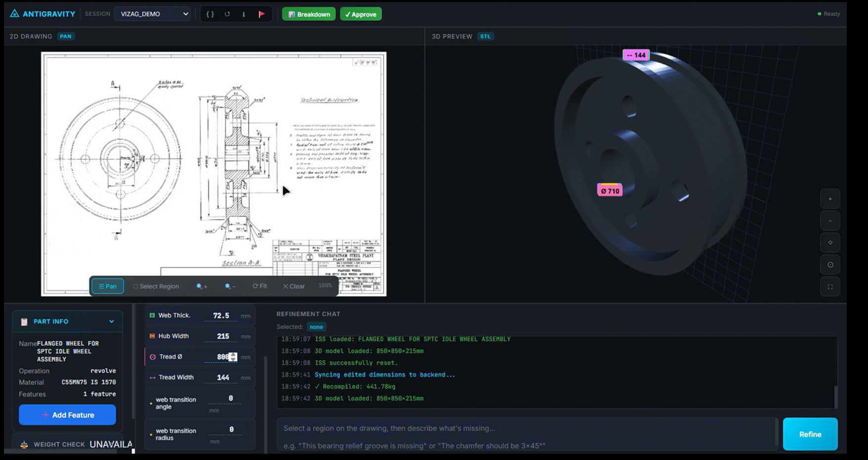Click the reset circular arrow icon
Image resolution: width=868 pixels, height=460 pixels.
(x=227, y=14)
